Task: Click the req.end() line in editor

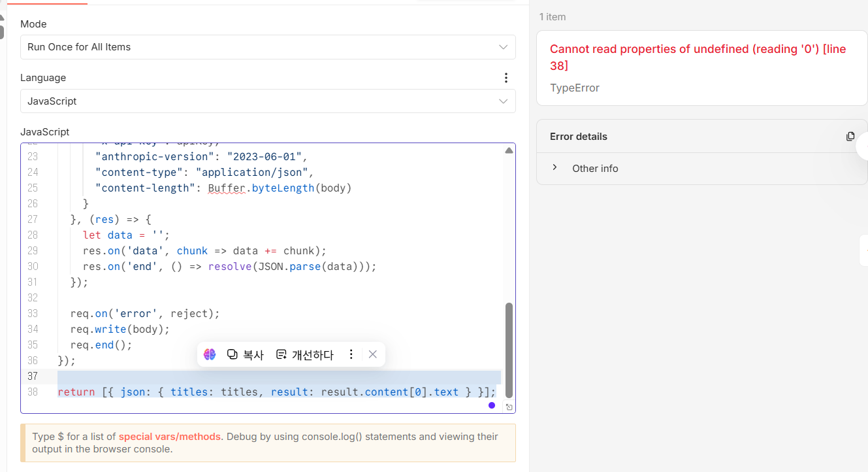Action: pyautogui.click(x=101, y=345)
